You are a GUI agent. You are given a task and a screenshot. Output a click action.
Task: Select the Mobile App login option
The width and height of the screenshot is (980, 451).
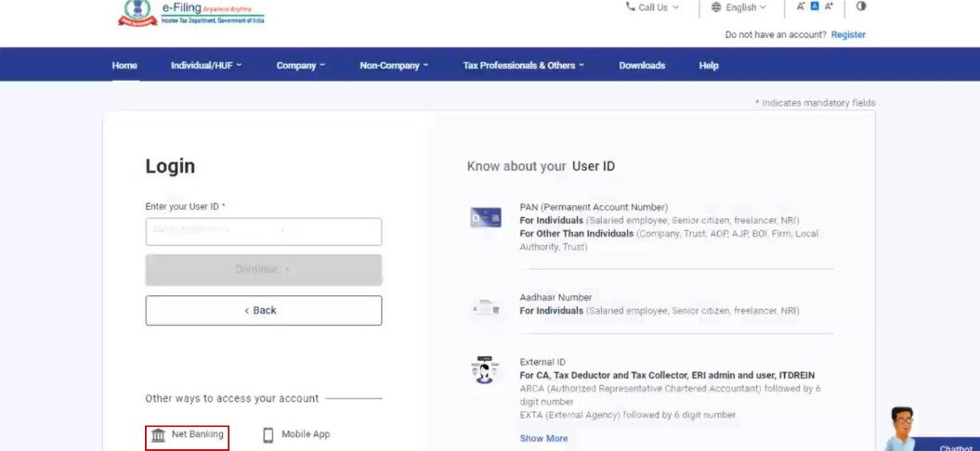[296, 434]
